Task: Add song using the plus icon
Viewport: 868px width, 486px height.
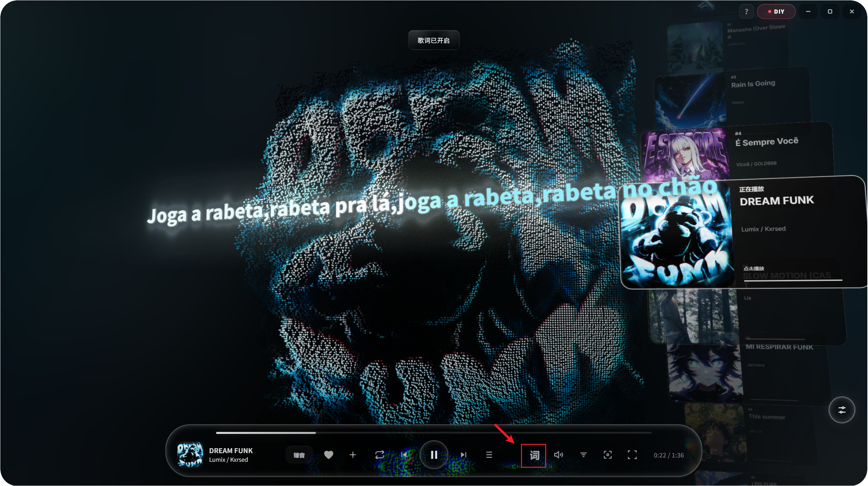Action: click(353, 455)
